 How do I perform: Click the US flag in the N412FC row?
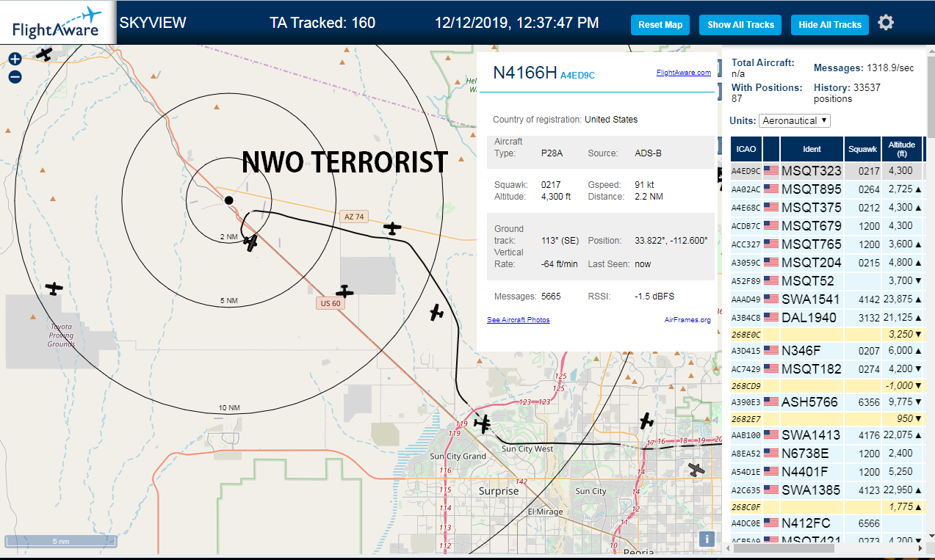click(771, 523)
